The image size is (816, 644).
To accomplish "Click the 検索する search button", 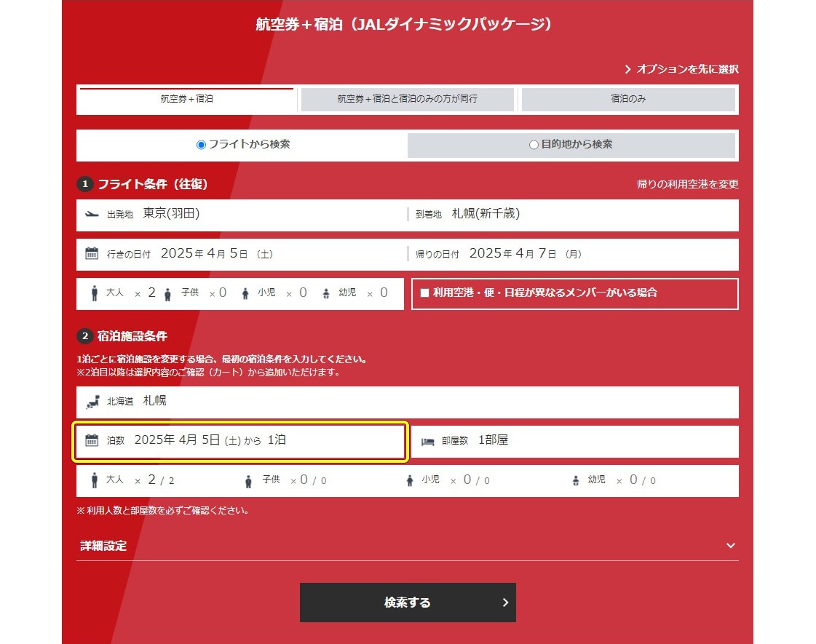I will [x=408, y=603].
